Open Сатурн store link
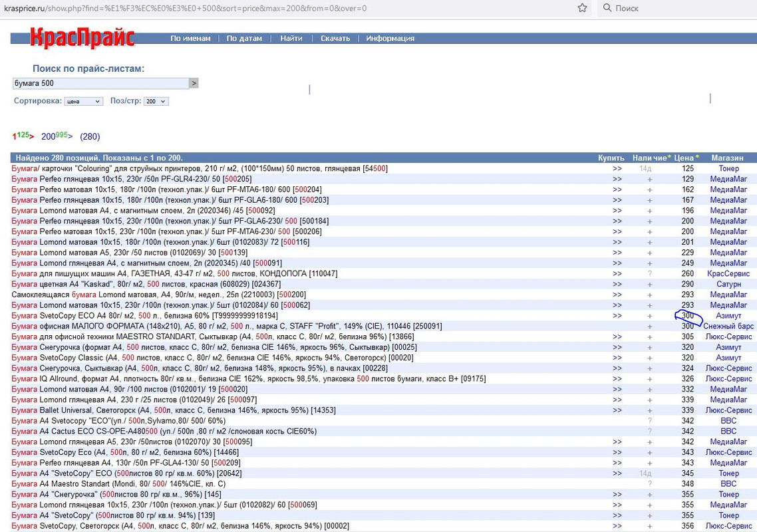Image resolution: width=757 pixels, height=532 pixels. click(x=728, y=285)
